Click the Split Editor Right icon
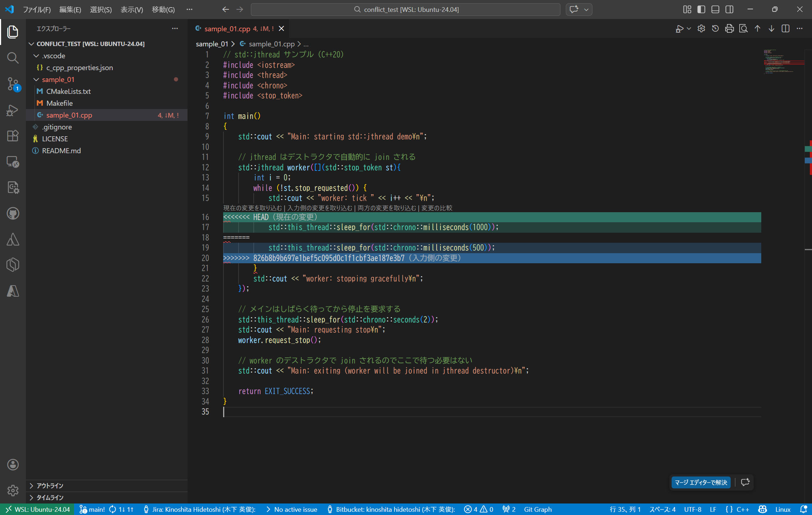Viewport: 812px width, 515px height. pos(785,29)
